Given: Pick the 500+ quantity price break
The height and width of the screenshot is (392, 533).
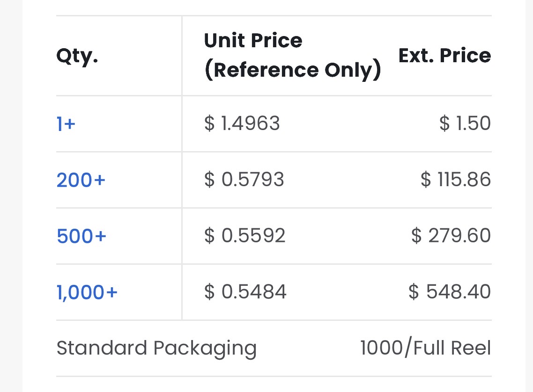Looking at the screenshot, I should click(x=81, y=236).
